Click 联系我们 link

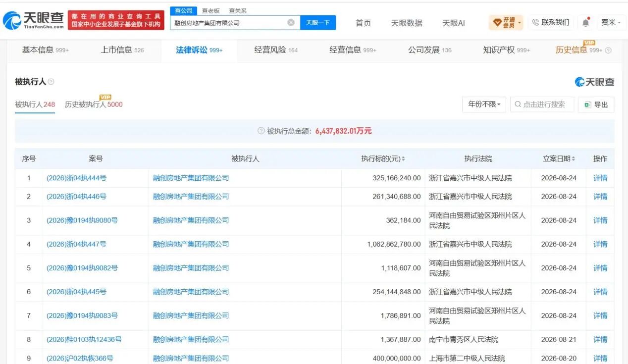tap(555, 23)
